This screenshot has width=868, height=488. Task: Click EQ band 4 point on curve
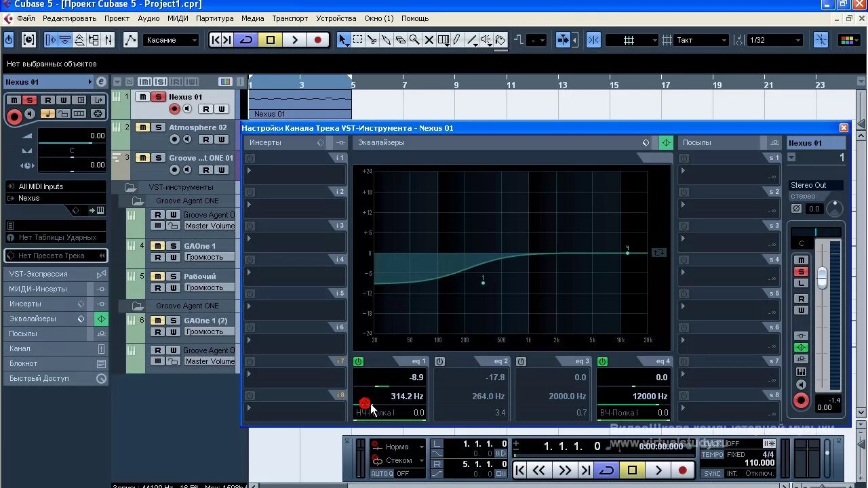pyautogui.click(x=627, y=253)
